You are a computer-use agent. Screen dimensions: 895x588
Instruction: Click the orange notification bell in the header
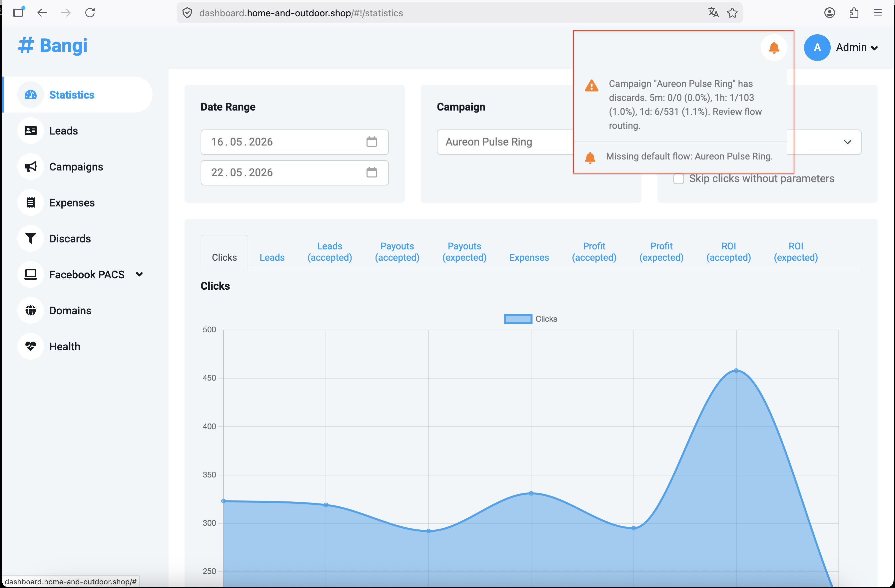tap(774, 48)
